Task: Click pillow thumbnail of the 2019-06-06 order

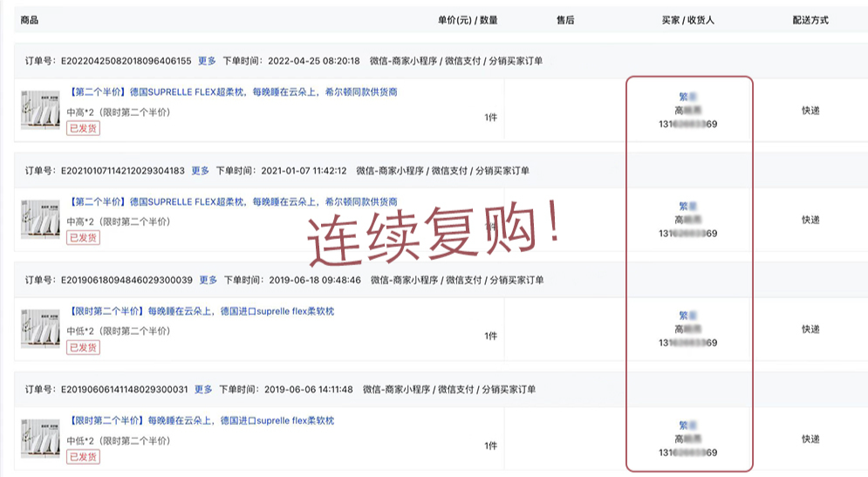Action: pyautogui.click(x=40, y=439)
